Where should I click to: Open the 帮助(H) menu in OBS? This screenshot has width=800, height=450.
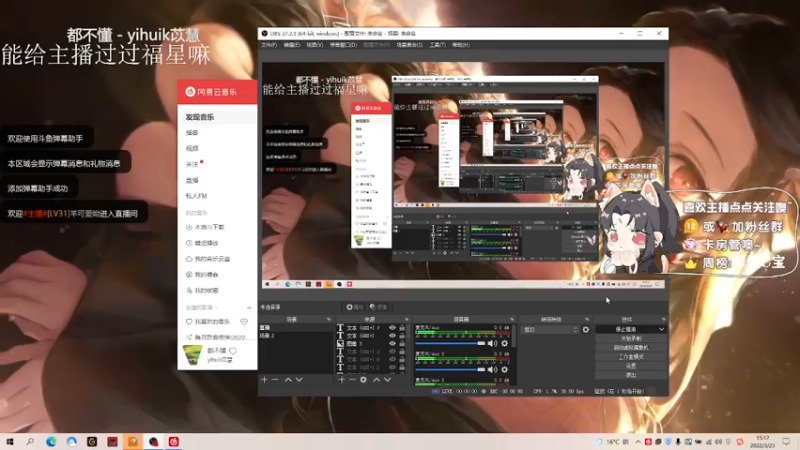click(461, 45)
